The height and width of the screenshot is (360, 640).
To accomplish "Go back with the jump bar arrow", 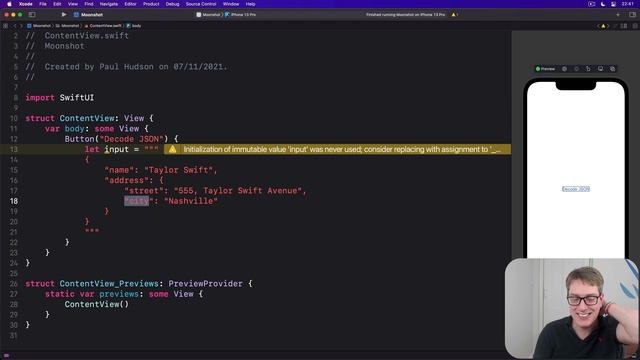I will tap(14, 26).
